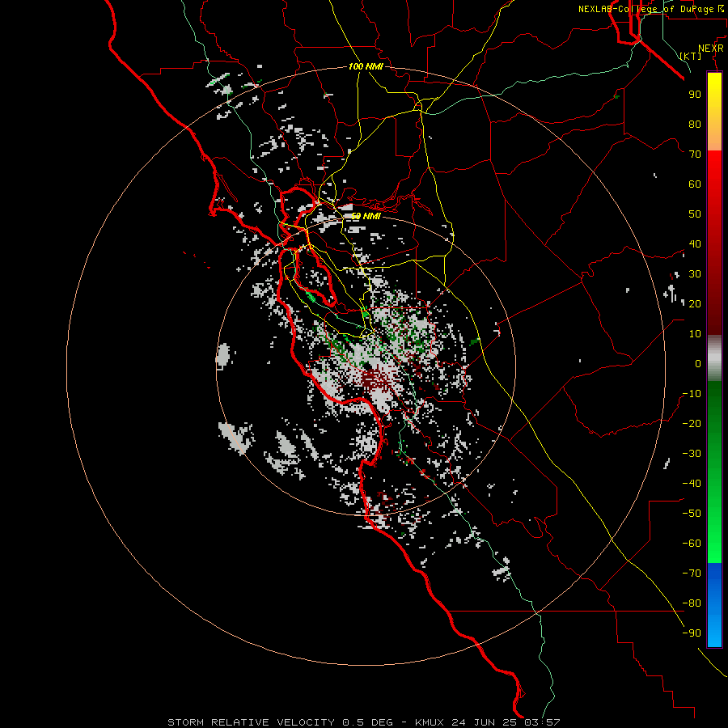
Task: Click the -60 scale value
Action: (x=692, y=544)
